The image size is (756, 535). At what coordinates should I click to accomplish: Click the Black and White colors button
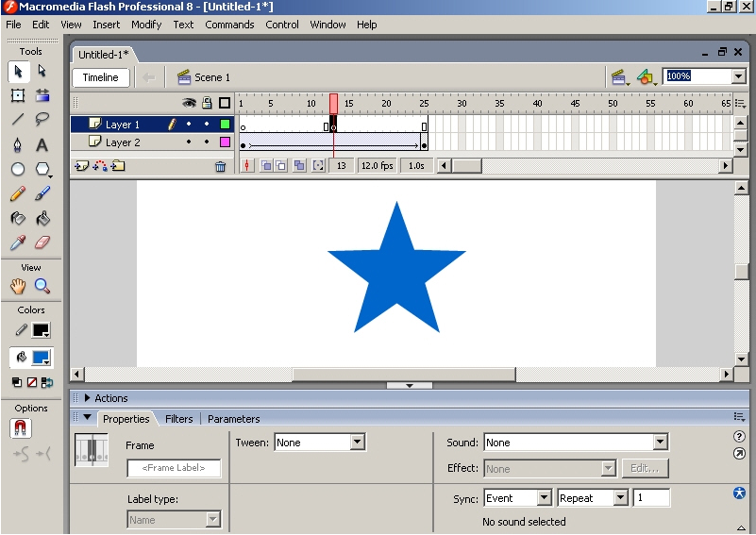pyautogui.click(x=17, y=382)
